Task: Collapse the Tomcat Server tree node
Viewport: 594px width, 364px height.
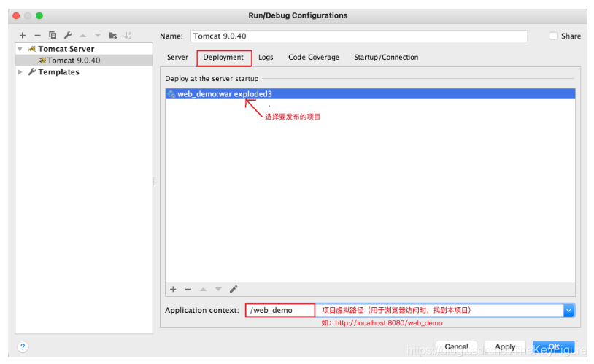Action: (20, 49)
